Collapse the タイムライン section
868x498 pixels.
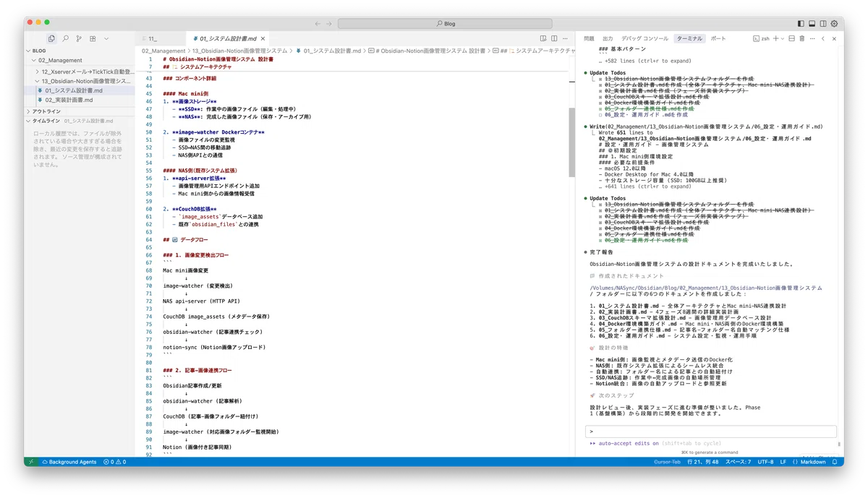(80, 121)
